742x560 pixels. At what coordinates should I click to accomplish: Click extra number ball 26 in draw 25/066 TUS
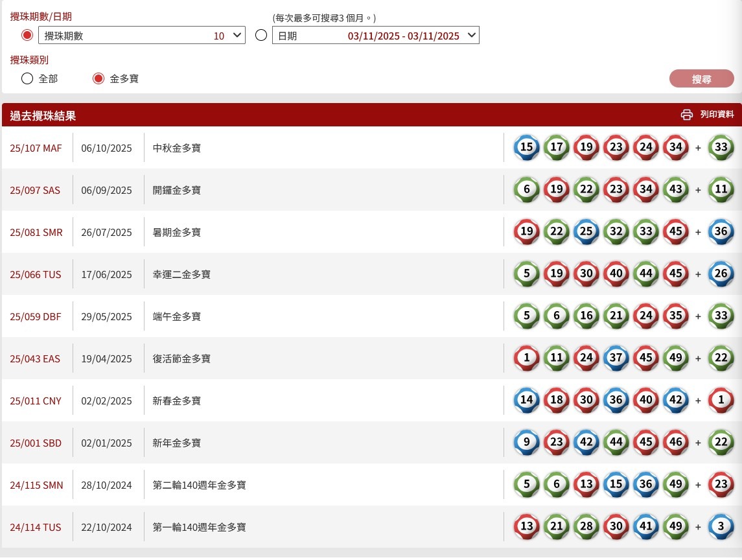721,274
